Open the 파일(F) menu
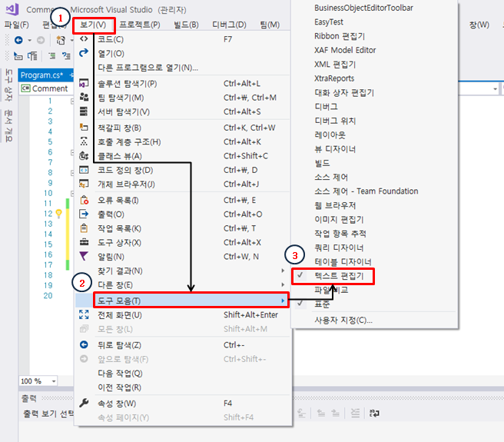This screenshot has width=504, height=442. pyautogui.click(x=17, y=25)
